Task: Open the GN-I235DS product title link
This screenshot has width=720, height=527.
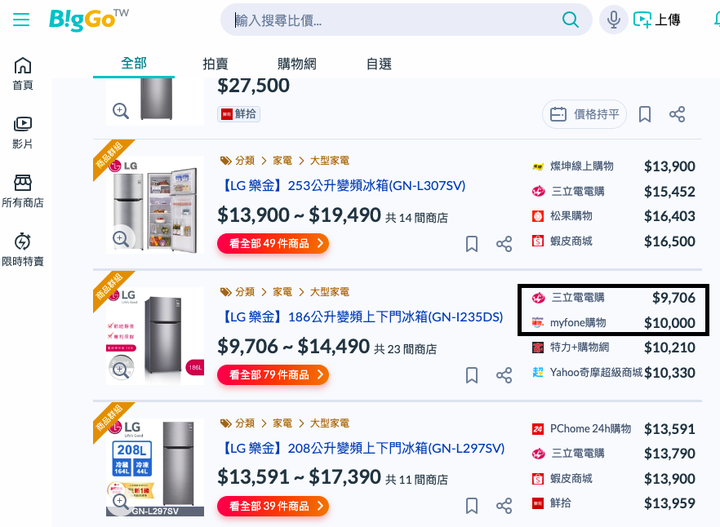Action: [362, 317]
